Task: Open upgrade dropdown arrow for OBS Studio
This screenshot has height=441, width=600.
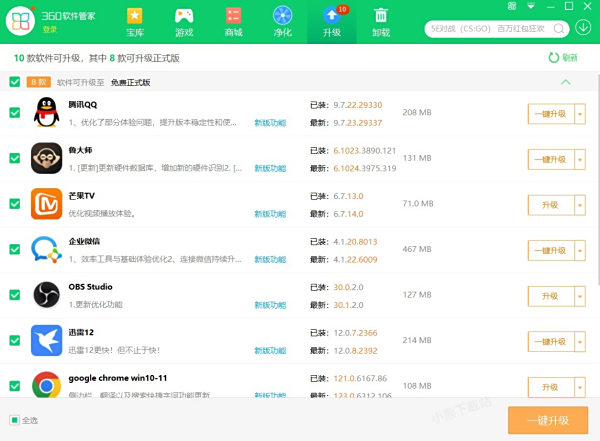Action: 580,296
